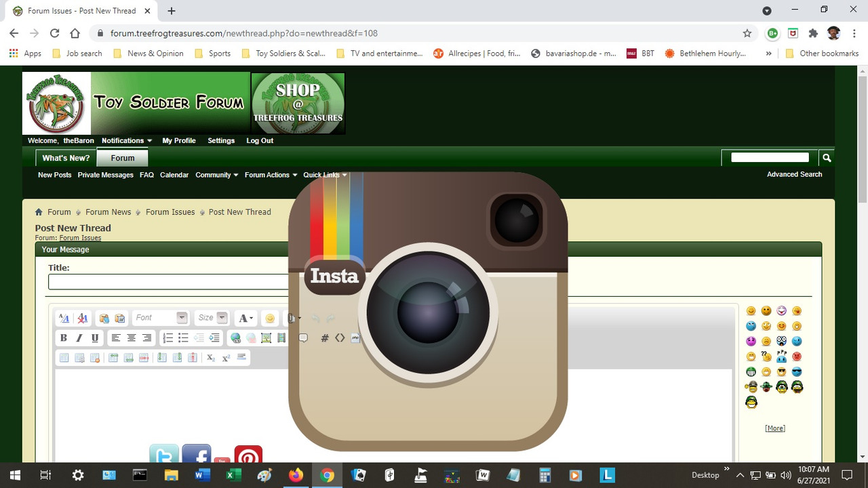Click the search magnifier button
This screenshot has width=868, height=488.
[x=827, y=158]
